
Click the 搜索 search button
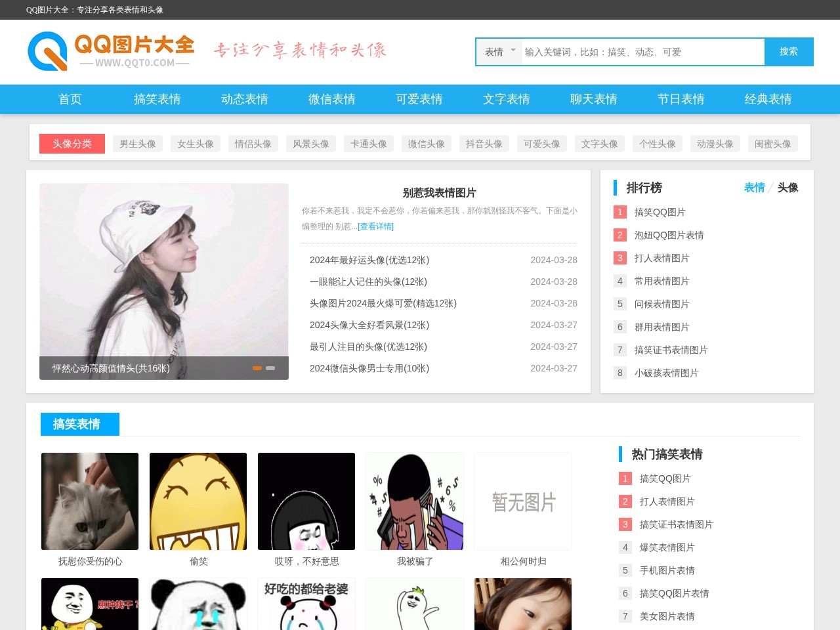788,52
